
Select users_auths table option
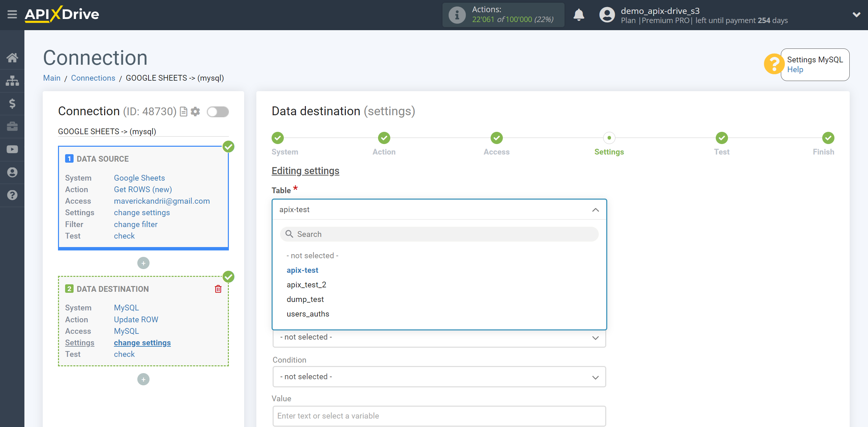point(308,314)
